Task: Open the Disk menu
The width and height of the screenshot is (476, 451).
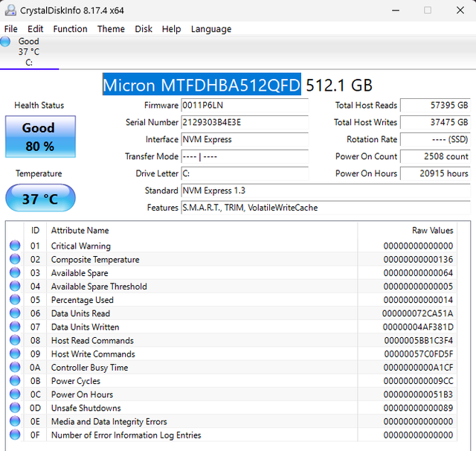Action: click(x=144, y=29)
